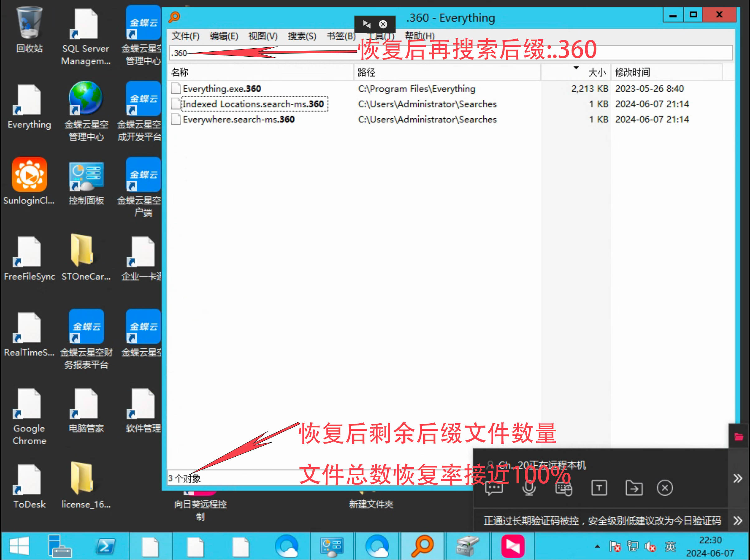Click the microphone icon in remote panel

click(529, 488)
